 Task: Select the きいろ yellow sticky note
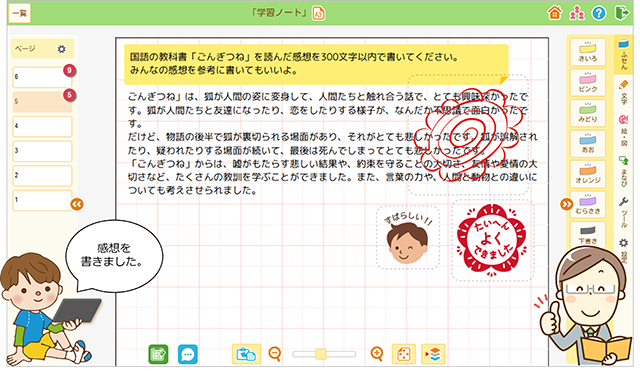(x=587, y=52)
